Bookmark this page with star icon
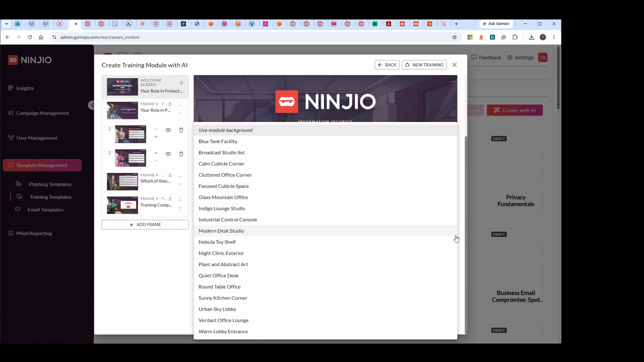The height and width of the screenshot is (362, 644). tap(454, 37)
